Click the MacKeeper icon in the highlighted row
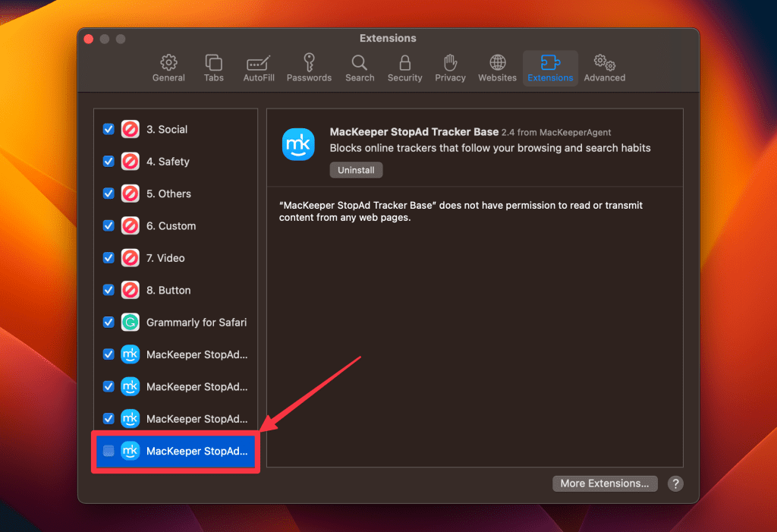This screenshot has width=777, height=532. click(131, 451)
